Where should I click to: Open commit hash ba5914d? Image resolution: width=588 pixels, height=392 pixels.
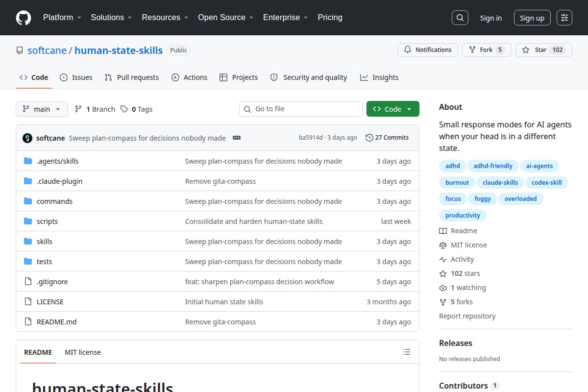point(311,138)
